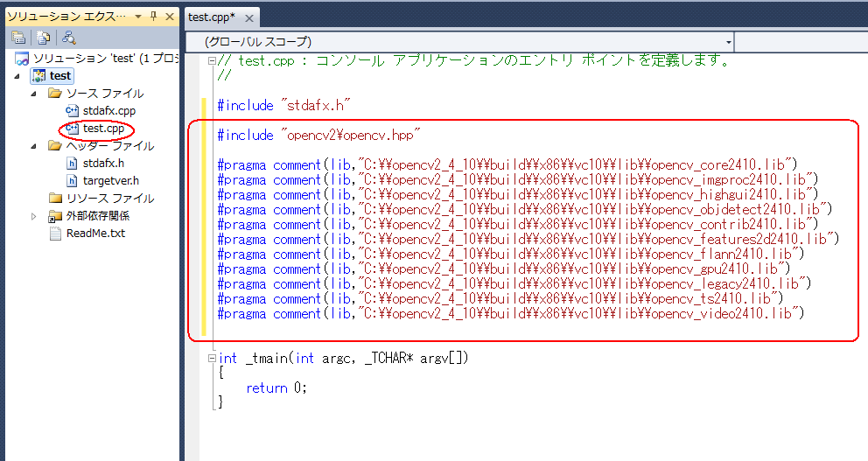Click the ReadMe.txt document icon

click(x=55, y=234)
